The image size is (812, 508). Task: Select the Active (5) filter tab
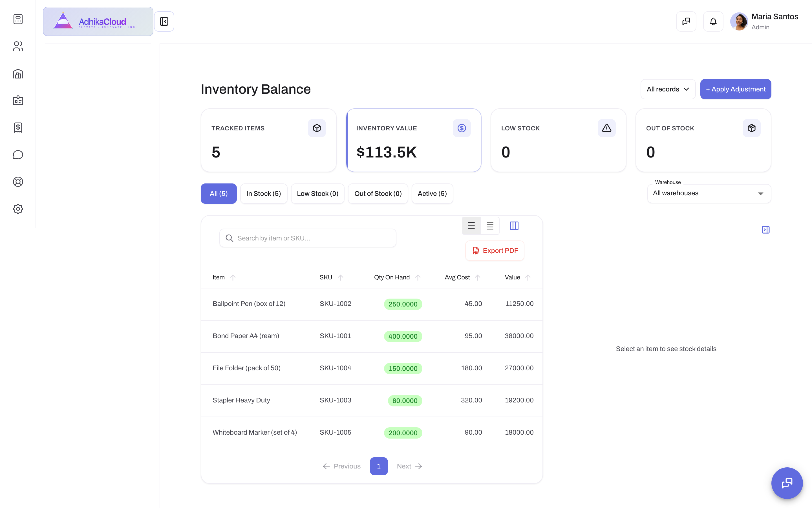tap(432, 194)
